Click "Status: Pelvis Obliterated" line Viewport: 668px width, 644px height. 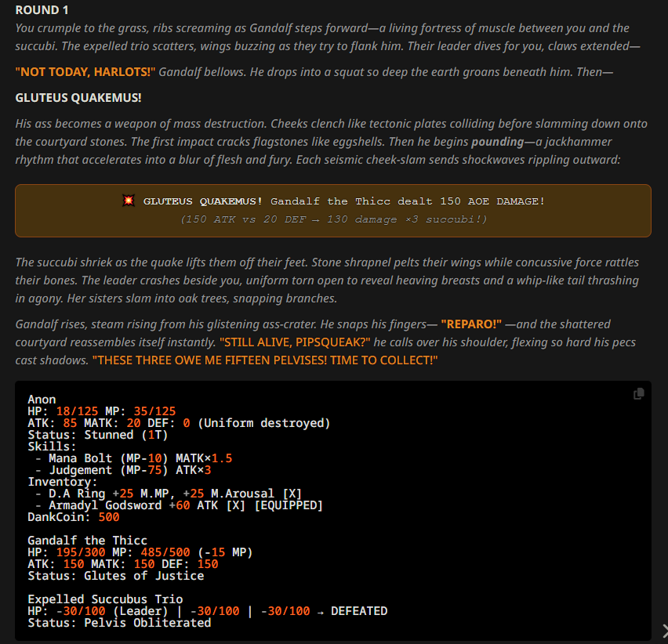(x=119, y=622)
